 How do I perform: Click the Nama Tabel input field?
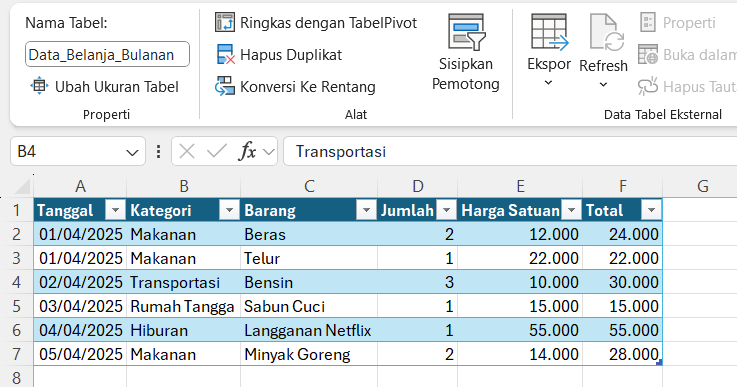(x=107, y=55)
